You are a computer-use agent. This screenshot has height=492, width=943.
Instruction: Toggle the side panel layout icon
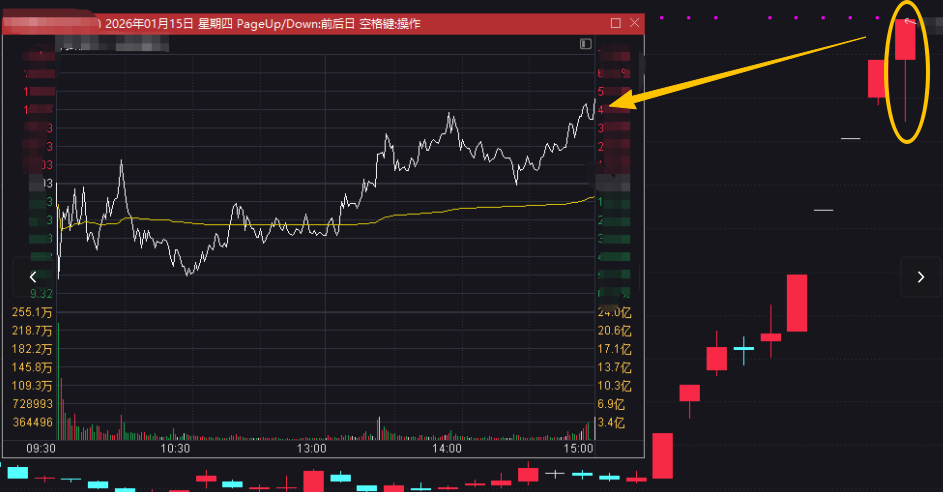tap(585, 44)
